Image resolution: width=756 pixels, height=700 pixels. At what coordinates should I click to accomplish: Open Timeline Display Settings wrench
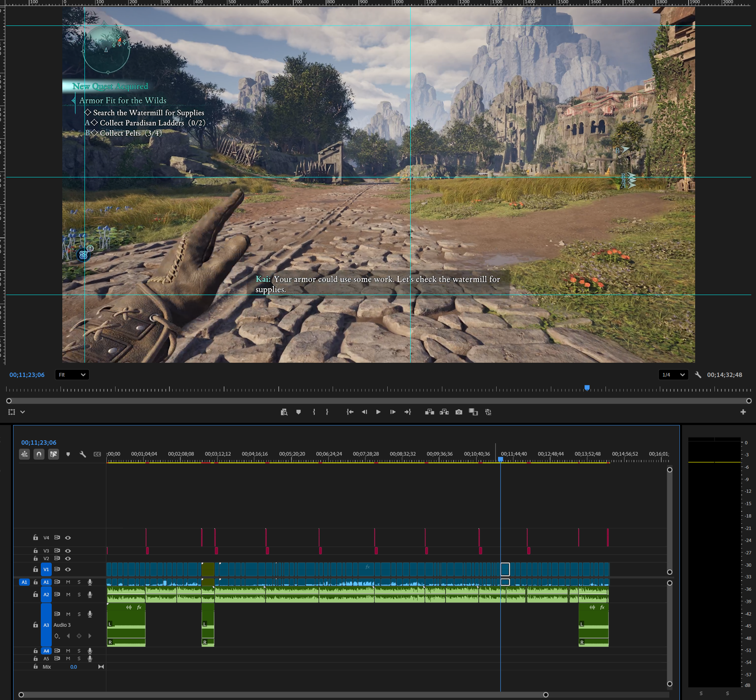tap(83, 454)
